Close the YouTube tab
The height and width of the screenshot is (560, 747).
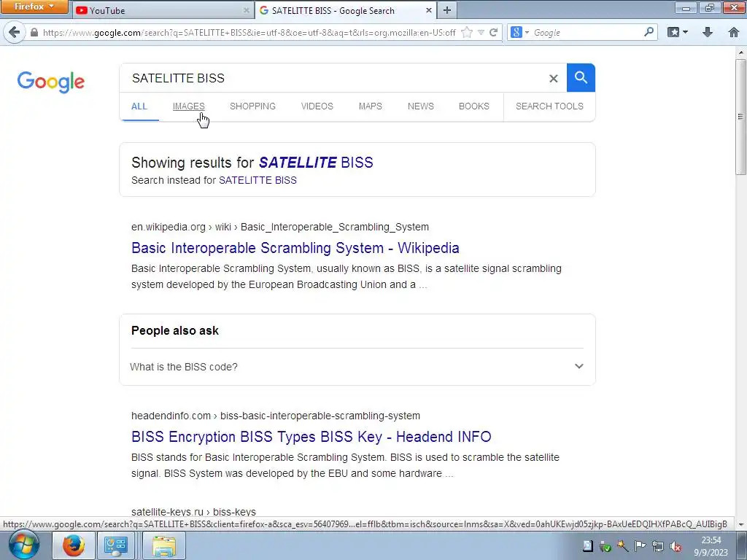point(246,10)
